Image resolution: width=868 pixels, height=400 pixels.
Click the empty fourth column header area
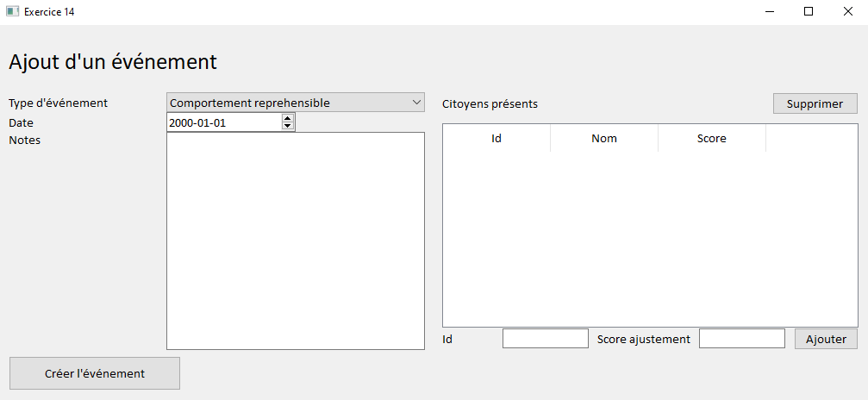point(812,138)
